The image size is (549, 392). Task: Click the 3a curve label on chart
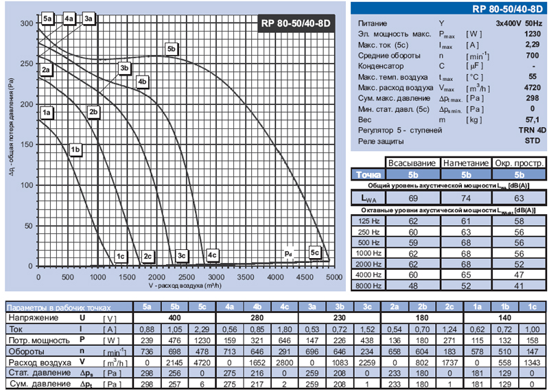(89, 19)
